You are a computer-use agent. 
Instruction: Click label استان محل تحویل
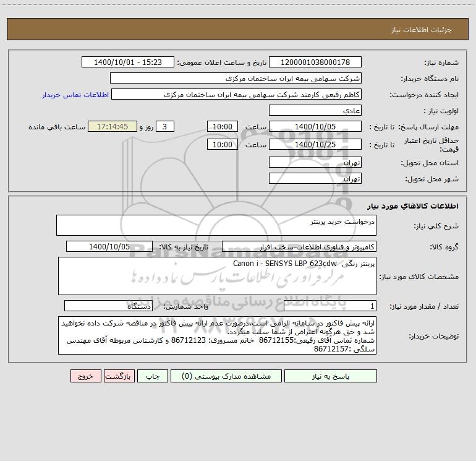(x=430, y=163)
